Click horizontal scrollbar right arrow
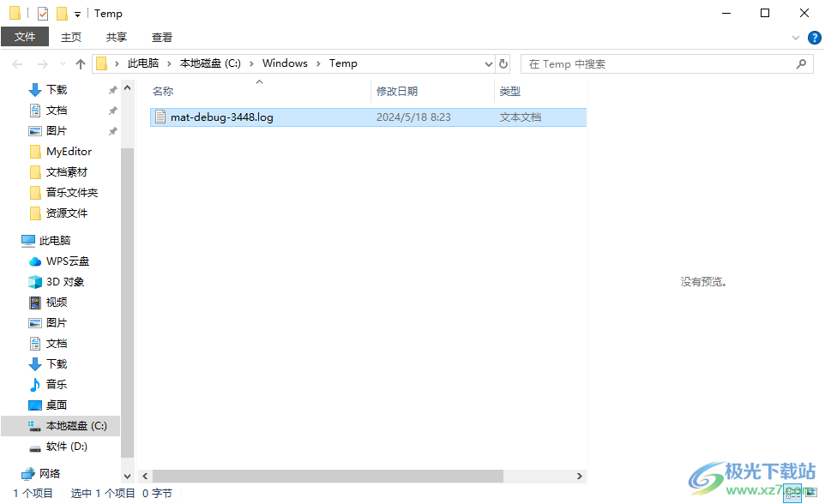Screen dimensions: 825x504 [579, 476]
